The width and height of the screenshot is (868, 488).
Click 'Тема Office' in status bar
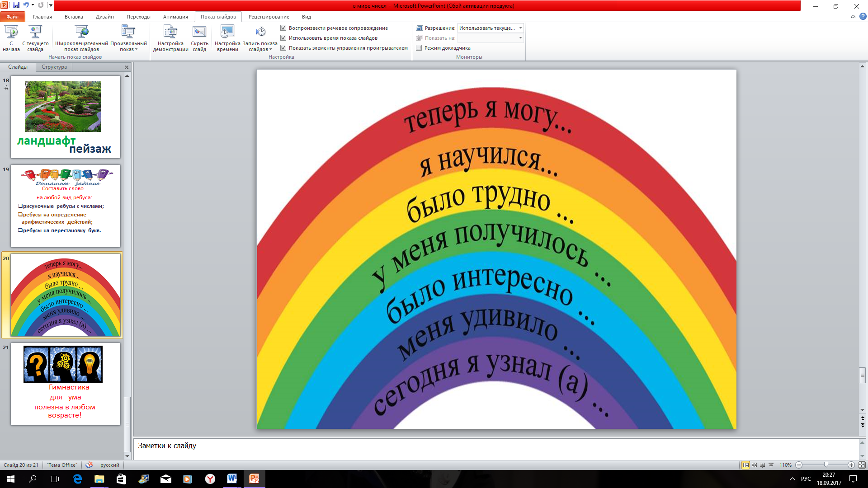tap(62, 465)
